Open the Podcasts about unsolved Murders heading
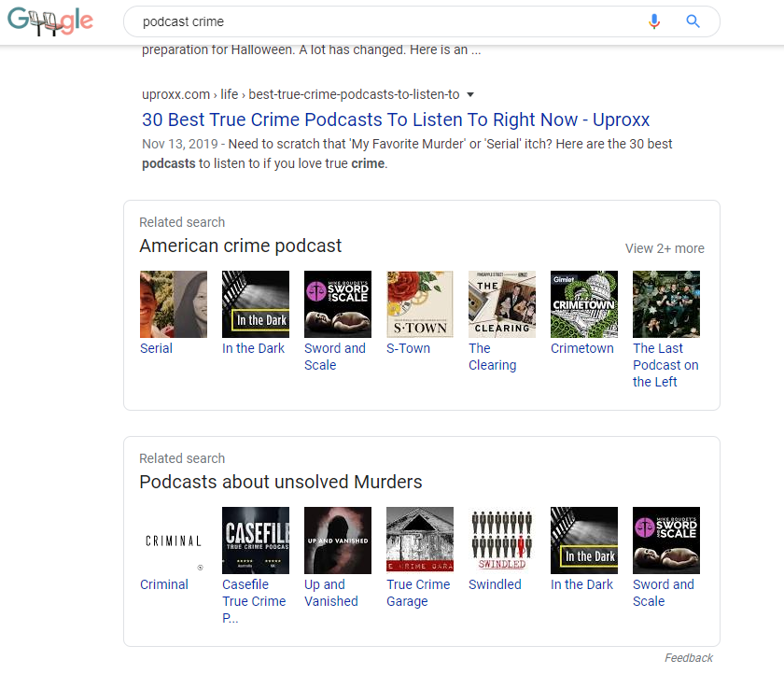 pos(281,482)
